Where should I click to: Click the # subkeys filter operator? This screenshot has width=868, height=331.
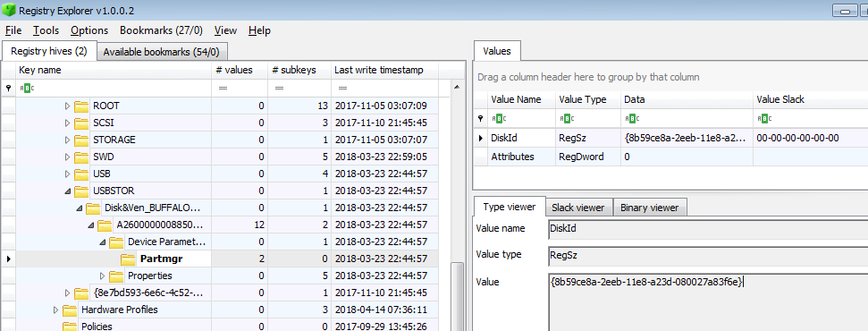pos(280,88)
